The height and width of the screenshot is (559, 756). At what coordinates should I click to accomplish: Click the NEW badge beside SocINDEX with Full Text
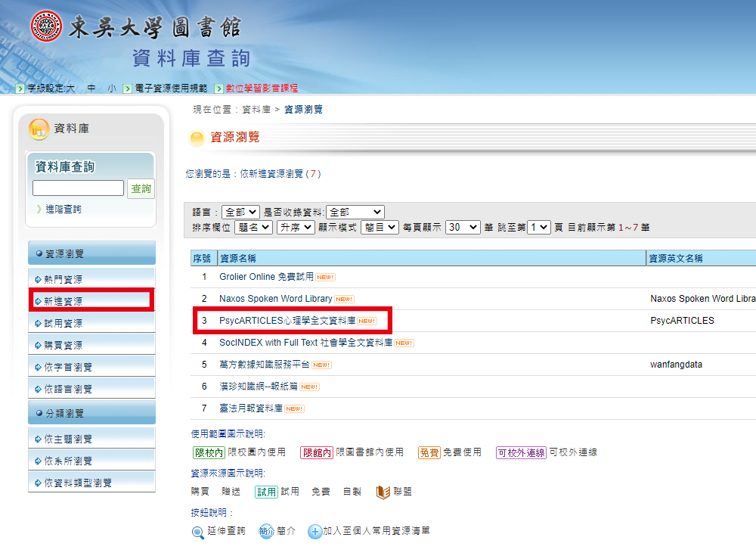tap(404, 343)
